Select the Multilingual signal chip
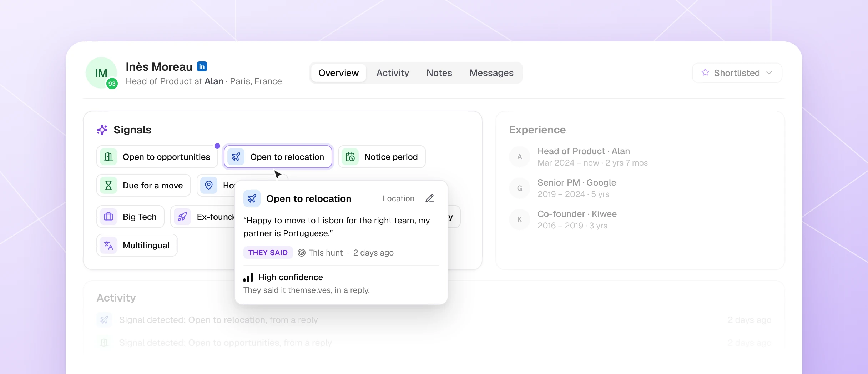The height and width of the screenshot is (374, 868). coord(137,245)
